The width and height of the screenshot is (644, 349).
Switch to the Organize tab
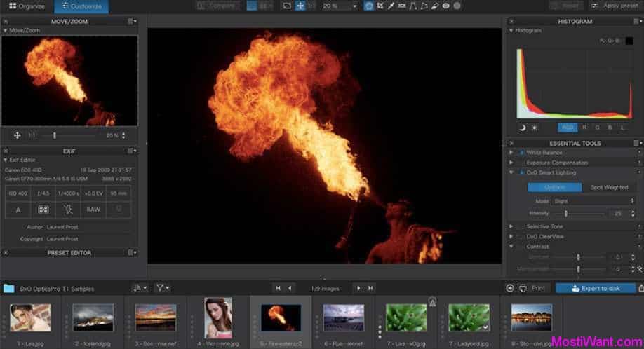click(27, 6)
